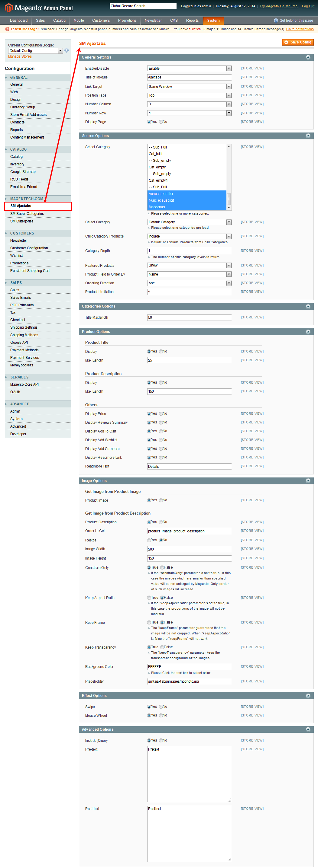Click the Placeholder path field
The image size is (318, 868).
[190, 682]
